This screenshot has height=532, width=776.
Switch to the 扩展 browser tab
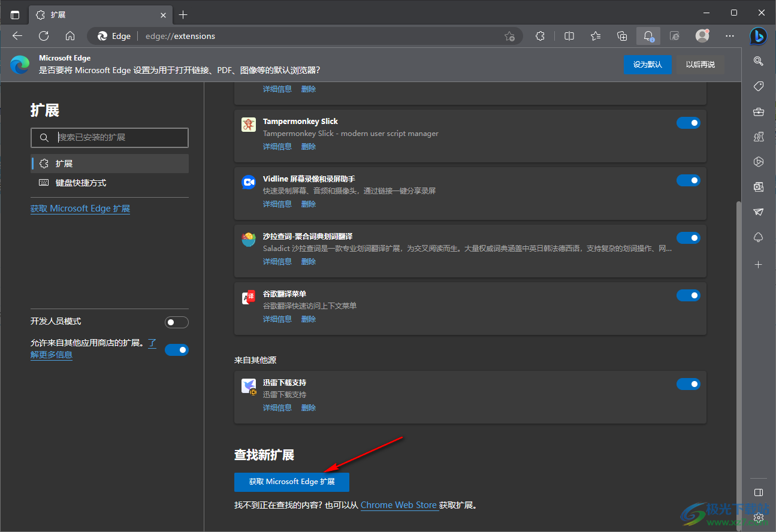point(101,15)
